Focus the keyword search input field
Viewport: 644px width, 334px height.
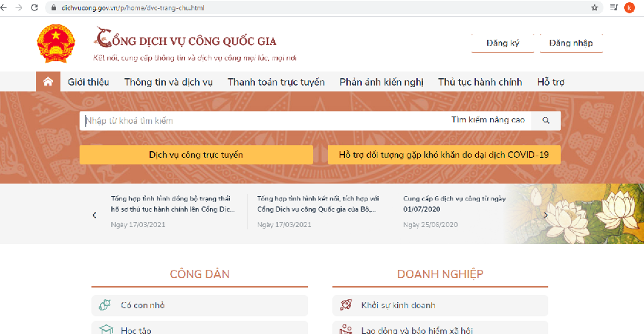tap(263, 121)
